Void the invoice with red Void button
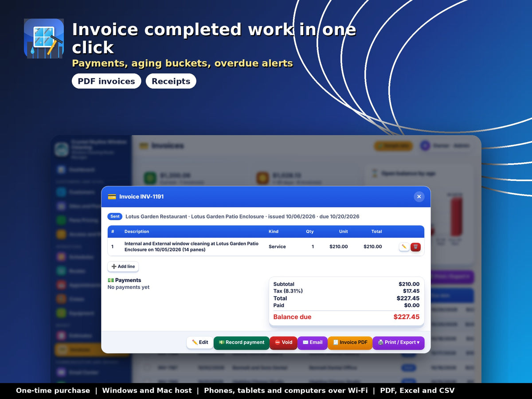Screen dimensions: 532x399 [283, 343]
